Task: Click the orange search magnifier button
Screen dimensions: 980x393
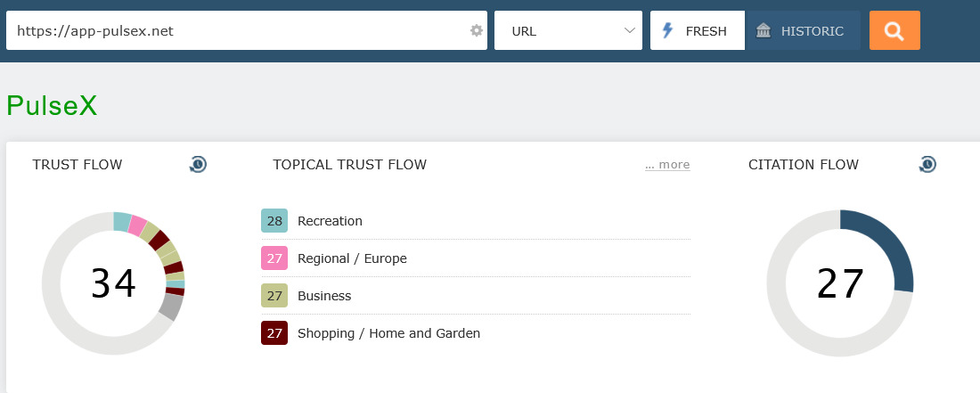Action: click(x=894, y=31)
